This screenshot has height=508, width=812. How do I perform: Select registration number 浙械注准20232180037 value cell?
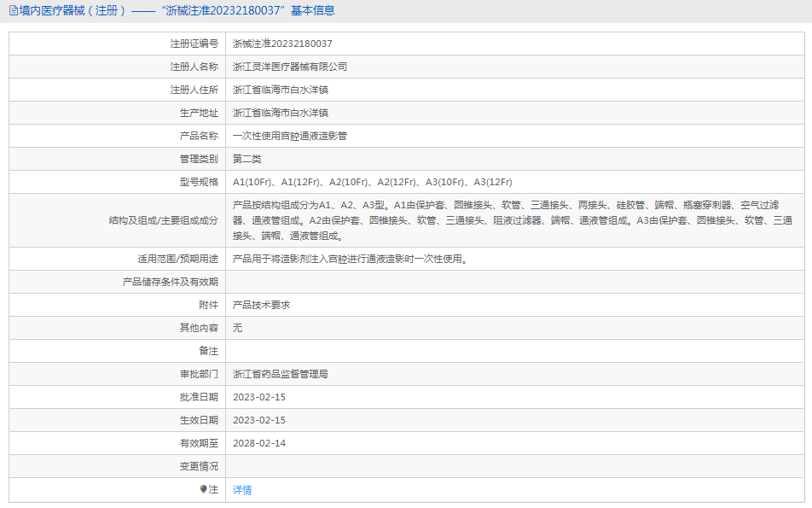click(283, 44)
